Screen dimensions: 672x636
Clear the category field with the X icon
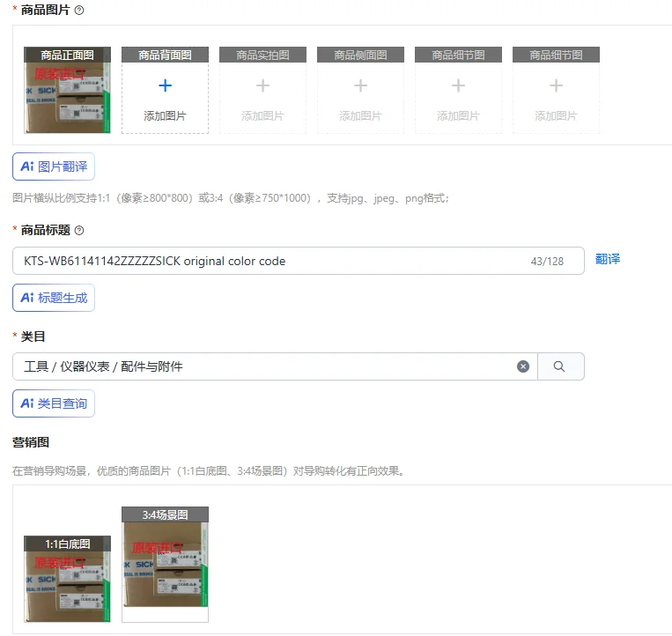pyautogui.click(x=523, y=366)
